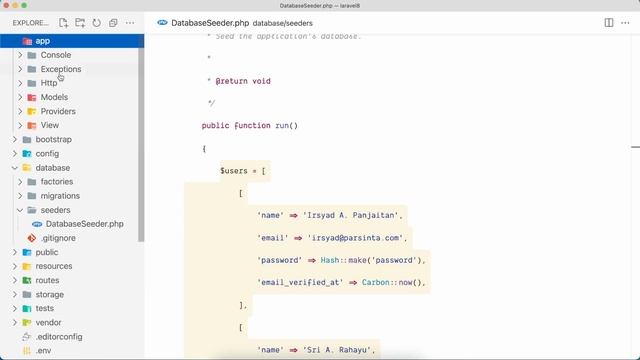640x360 pixels.
Task: Refresh the Explorer file tree
Action: pos(96,23)
